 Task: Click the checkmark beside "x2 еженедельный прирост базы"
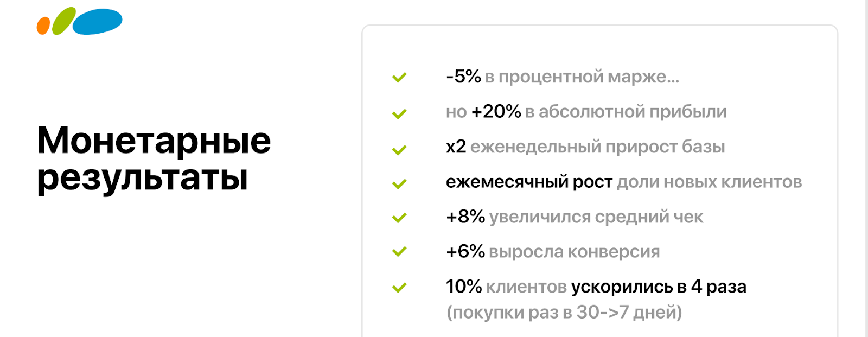[399, 149]
